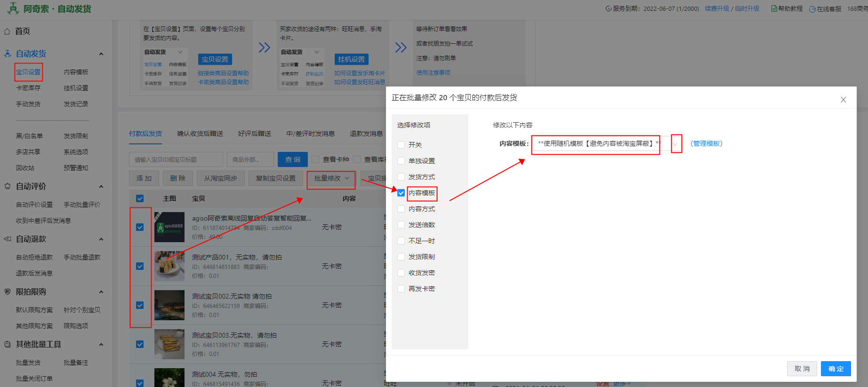868x387 pixels.
Task: Click the 确定 button
Action: pos(836,369)
